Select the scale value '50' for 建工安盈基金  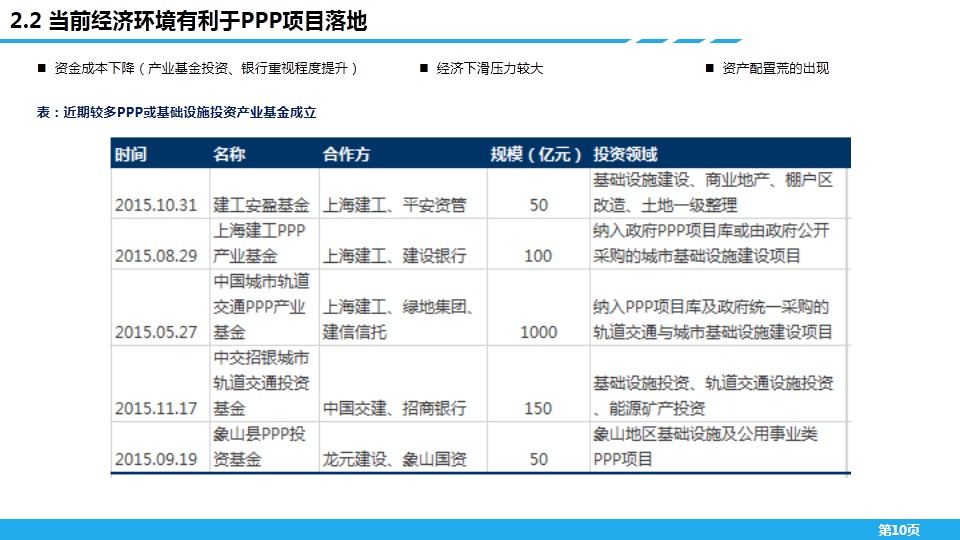click(x=539, y=205)
